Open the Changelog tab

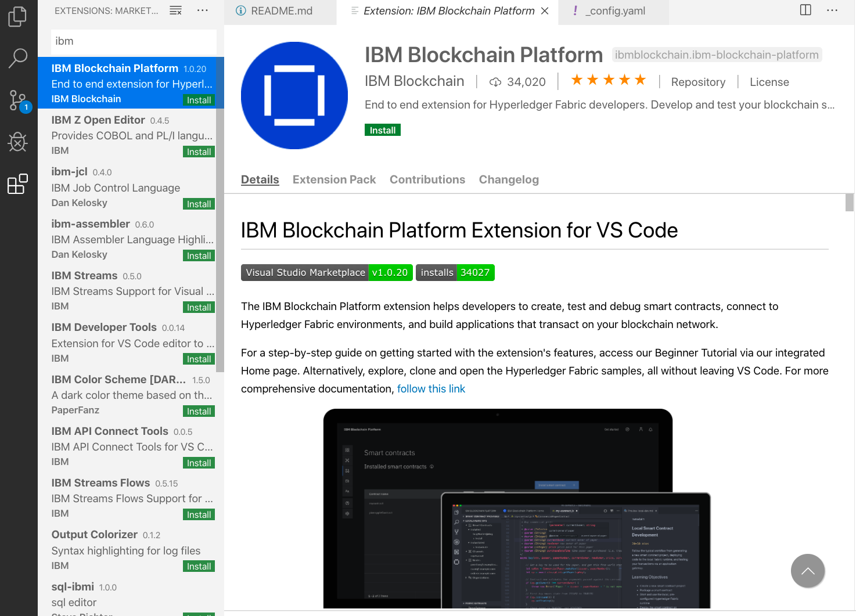click(509, 180)
